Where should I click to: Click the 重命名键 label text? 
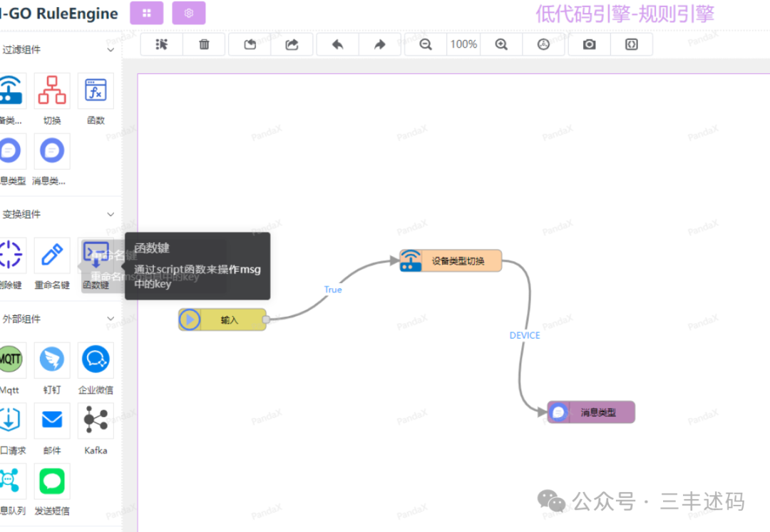[x=52, y=285]
